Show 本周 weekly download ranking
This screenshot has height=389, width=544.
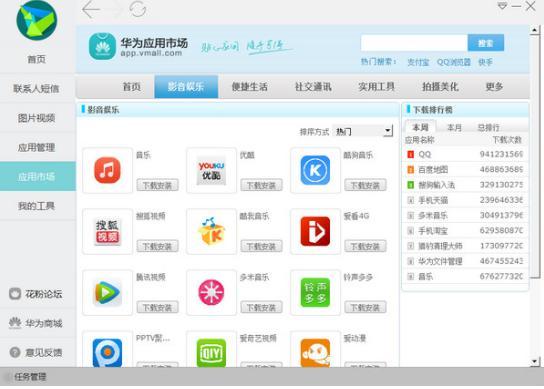click(x=420, y=127)
